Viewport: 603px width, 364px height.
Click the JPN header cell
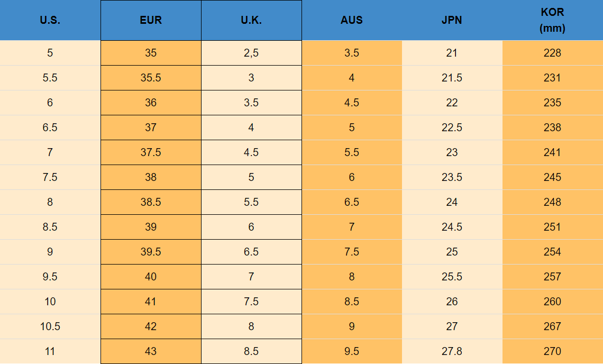click(452, 20)
